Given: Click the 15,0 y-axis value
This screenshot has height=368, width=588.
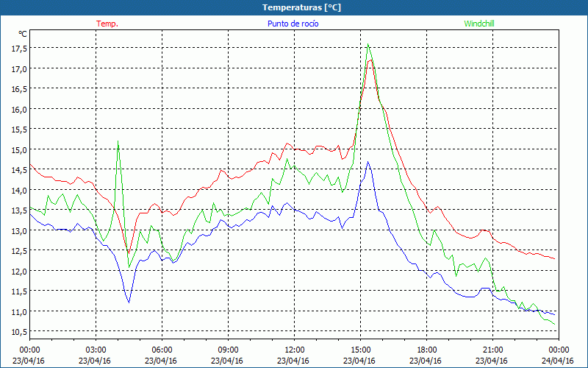Looking at the screenshot, I should pos(20,149).
